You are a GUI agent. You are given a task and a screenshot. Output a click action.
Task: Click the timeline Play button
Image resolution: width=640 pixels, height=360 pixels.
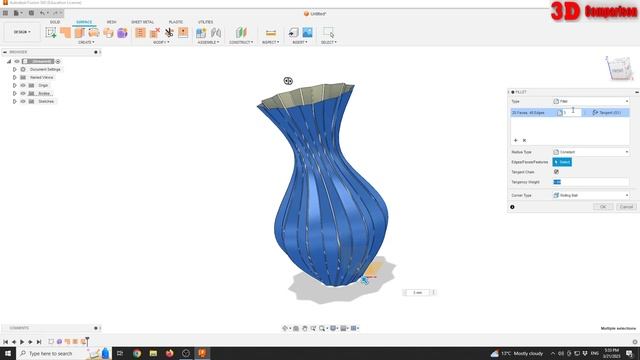pyautogui.click(x=22, y=342)
